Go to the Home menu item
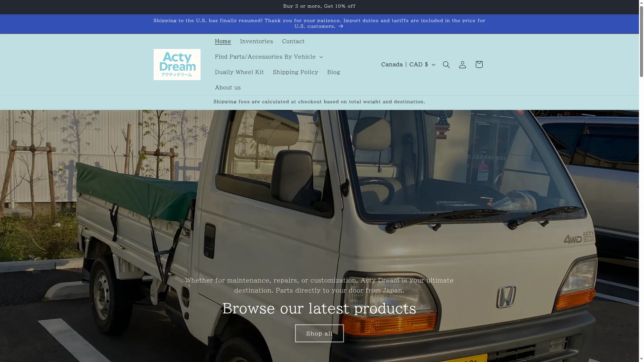 coord(223,41)
